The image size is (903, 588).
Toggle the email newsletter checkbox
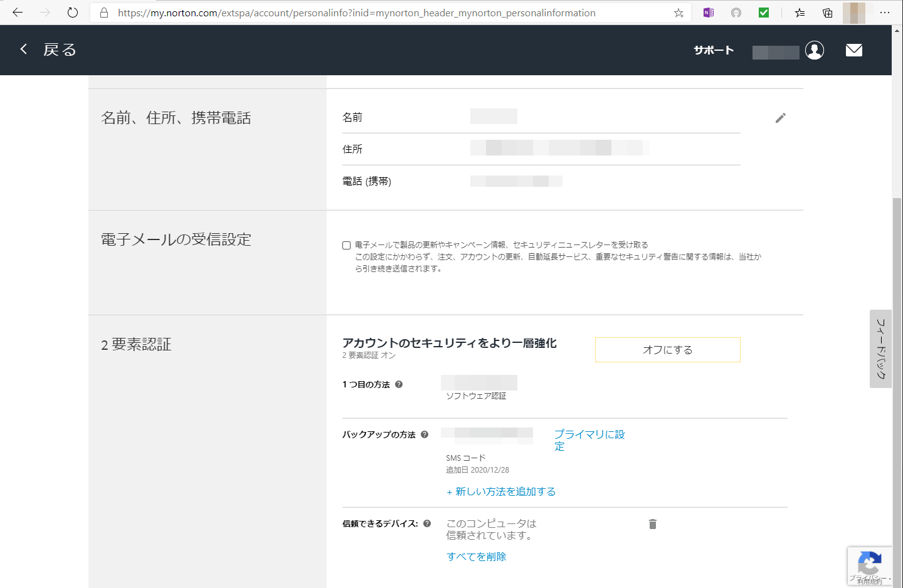click(x=346, y=245)
